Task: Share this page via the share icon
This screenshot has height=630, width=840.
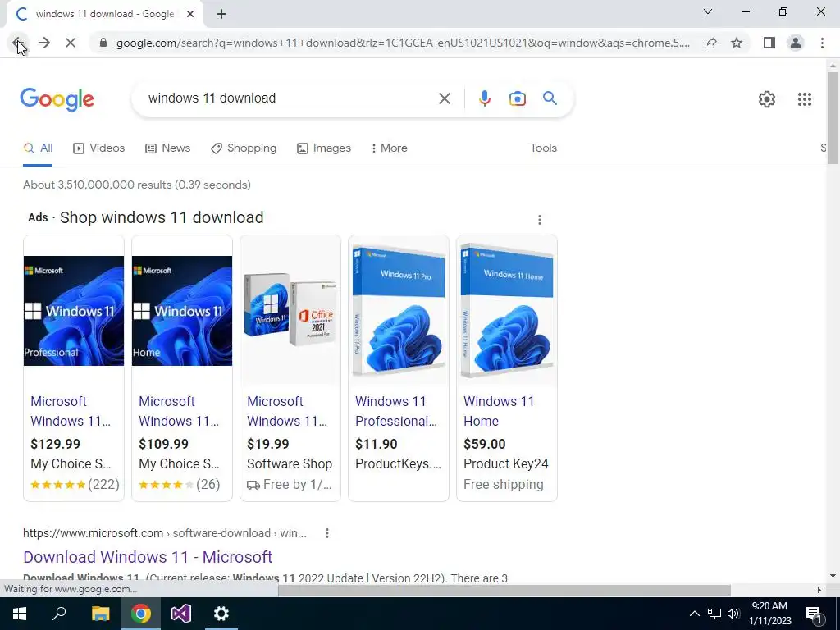Action: pos(710,43)
